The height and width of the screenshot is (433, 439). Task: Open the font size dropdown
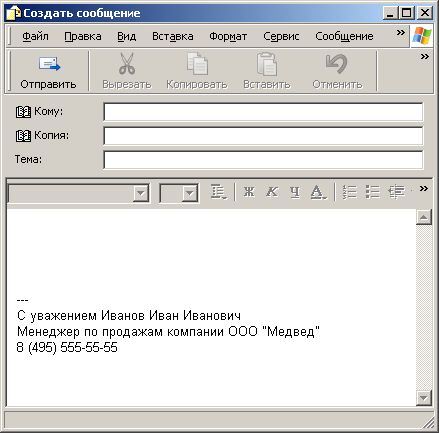click(x=190, y=193)
